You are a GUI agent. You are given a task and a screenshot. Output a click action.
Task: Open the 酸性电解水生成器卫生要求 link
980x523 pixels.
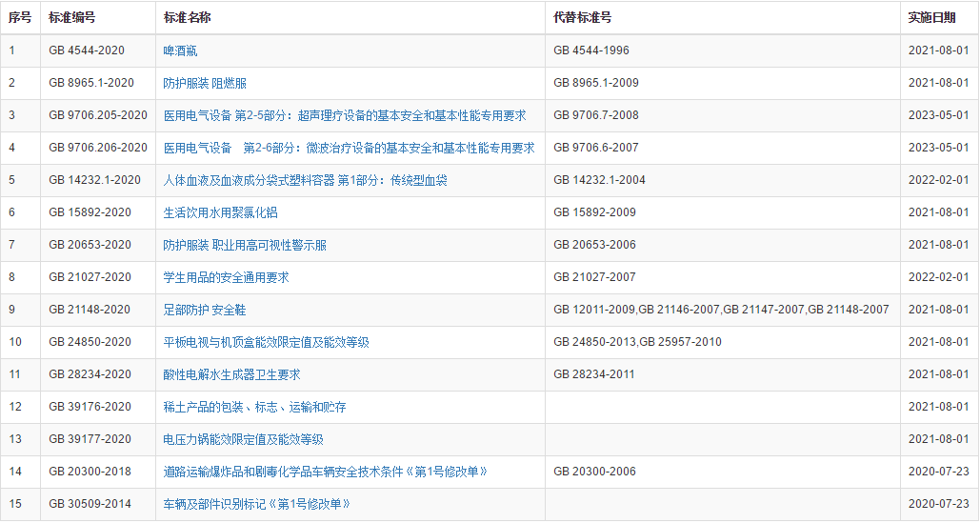click(x=231, y=374)
